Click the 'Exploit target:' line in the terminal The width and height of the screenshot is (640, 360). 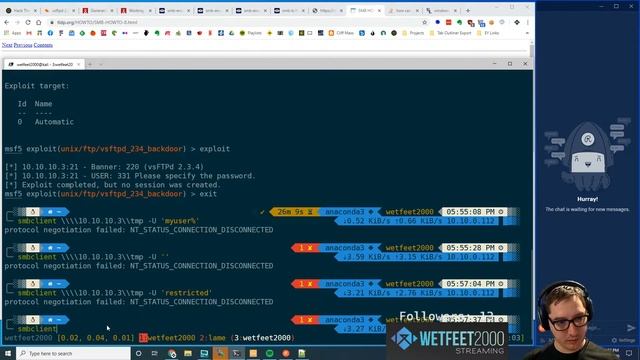pos(37,86)
